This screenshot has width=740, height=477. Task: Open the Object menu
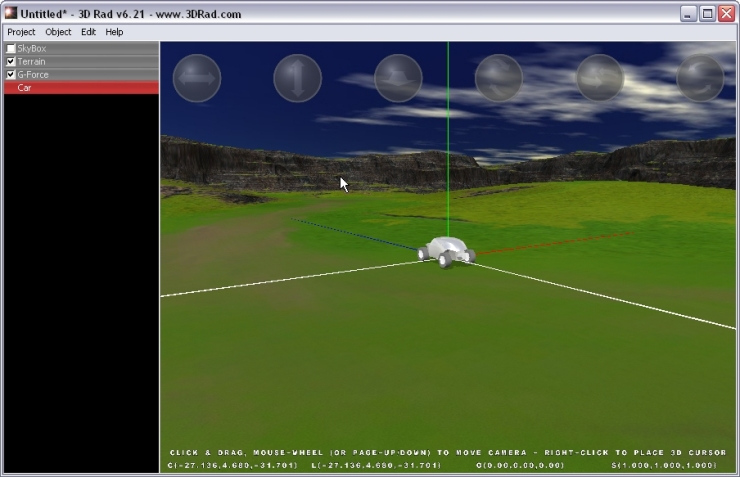(x=58, y=32)
